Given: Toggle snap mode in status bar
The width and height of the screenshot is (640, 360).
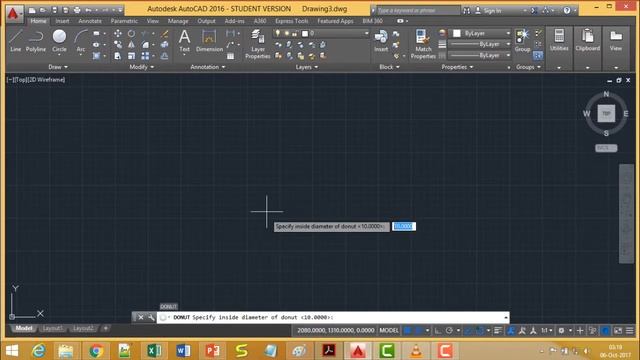Looking at the screenshot, I should pos(419,330).
